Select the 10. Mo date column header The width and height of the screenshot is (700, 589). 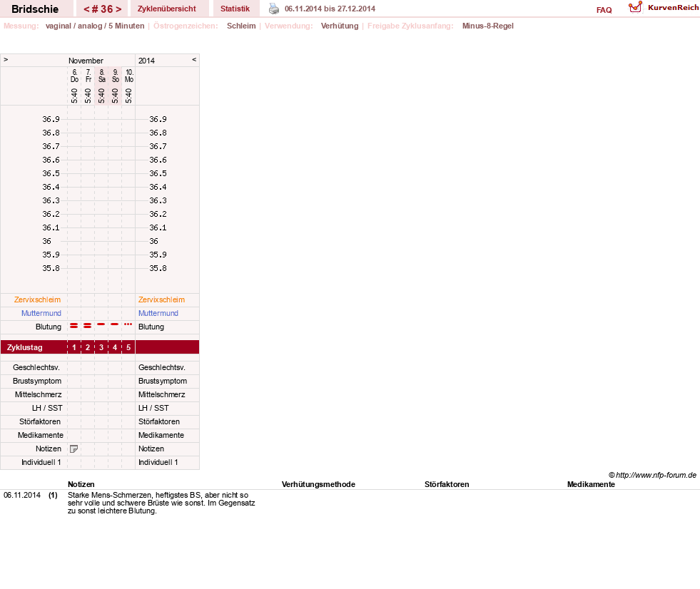pos(129,76)
